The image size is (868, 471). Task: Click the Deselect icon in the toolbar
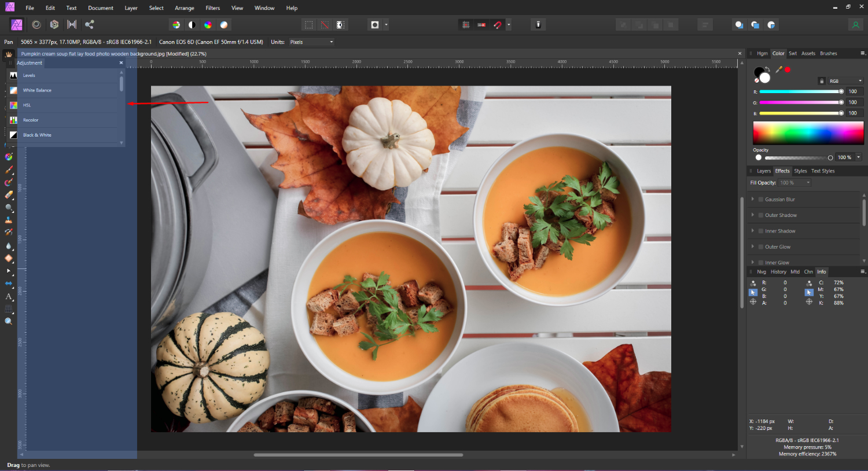coord(325,25)
